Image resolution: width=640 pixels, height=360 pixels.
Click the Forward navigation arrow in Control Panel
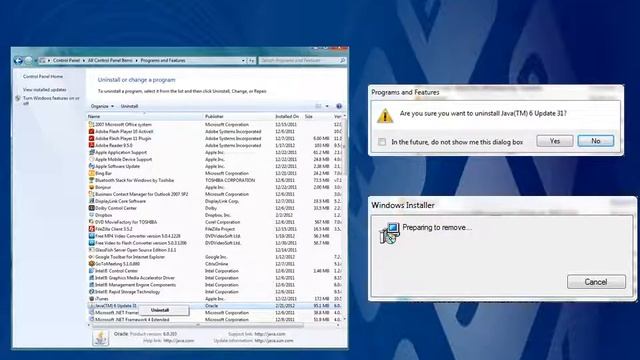click(x=28, y=60)
